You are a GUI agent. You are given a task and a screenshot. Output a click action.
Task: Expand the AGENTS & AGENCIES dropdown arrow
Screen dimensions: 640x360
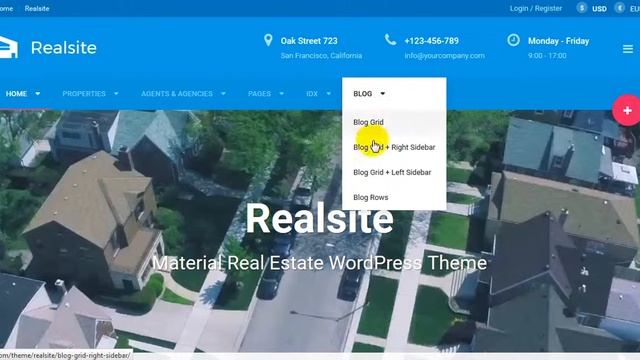pos(223,94)
